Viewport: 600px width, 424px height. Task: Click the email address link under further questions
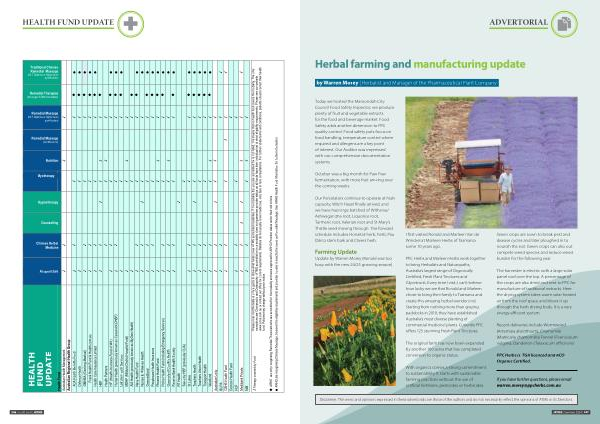[x=529, y=385]
